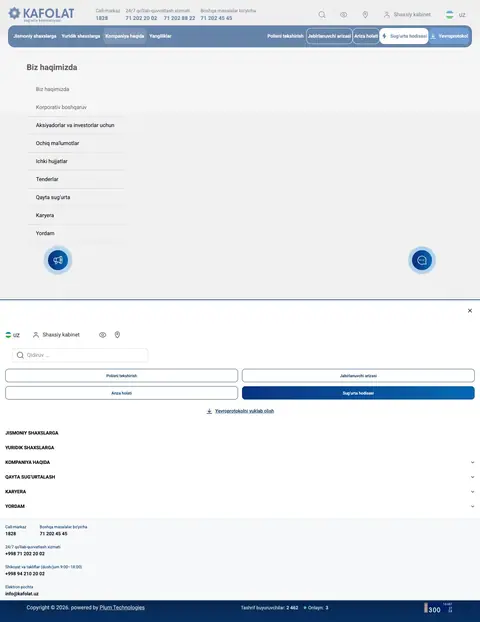Open YURIDIK SHAXSLARGA menu row

point(30,447)
